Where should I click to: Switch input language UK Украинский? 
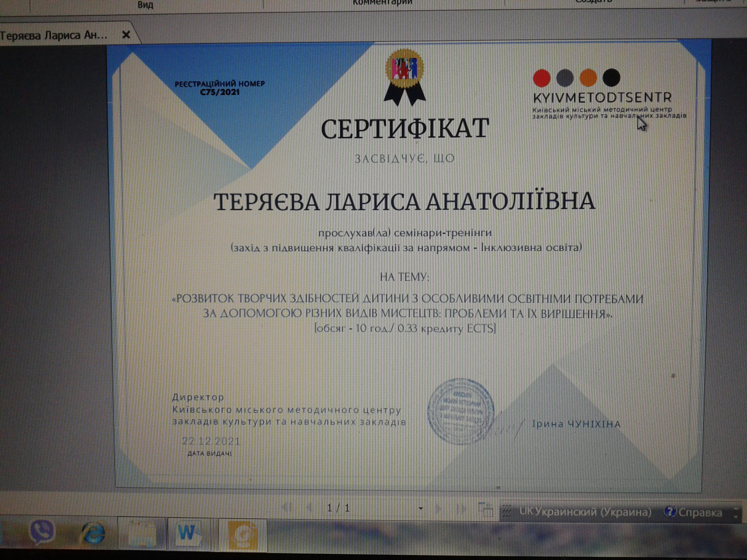pos(585,512)
